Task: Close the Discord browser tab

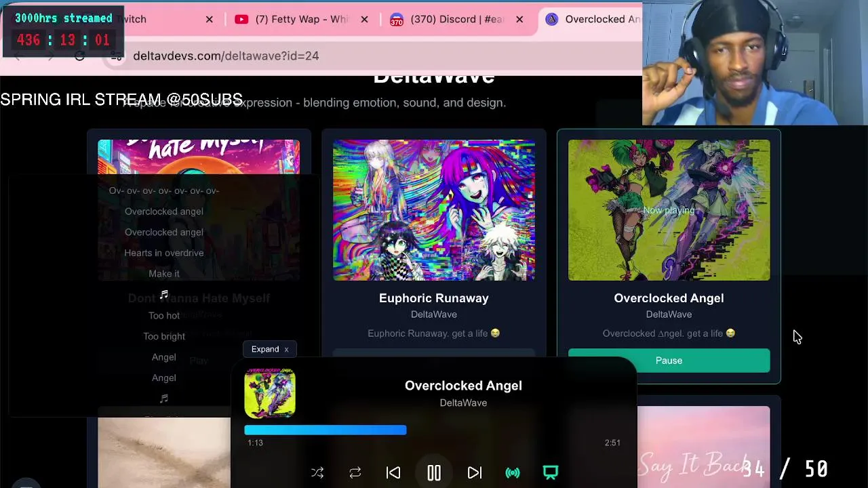Action: (x=519, y=19)
